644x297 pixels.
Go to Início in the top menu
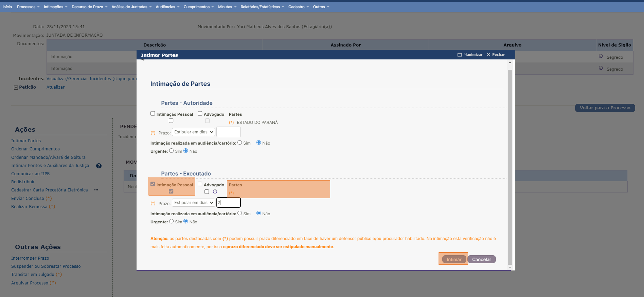[x=7, y=7]
